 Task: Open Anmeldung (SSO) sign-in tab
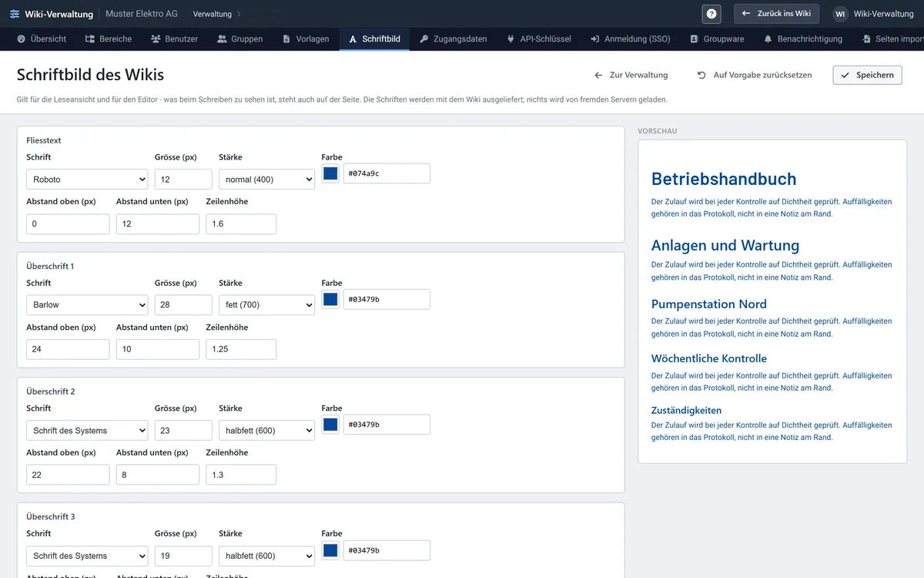point(631,39)
